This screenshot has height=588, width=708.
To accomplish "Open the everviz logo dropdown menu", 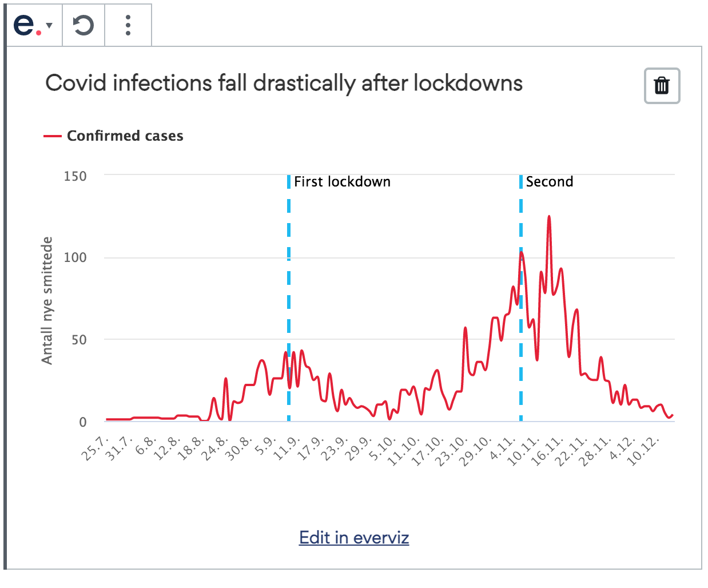I will coord(33,25).
